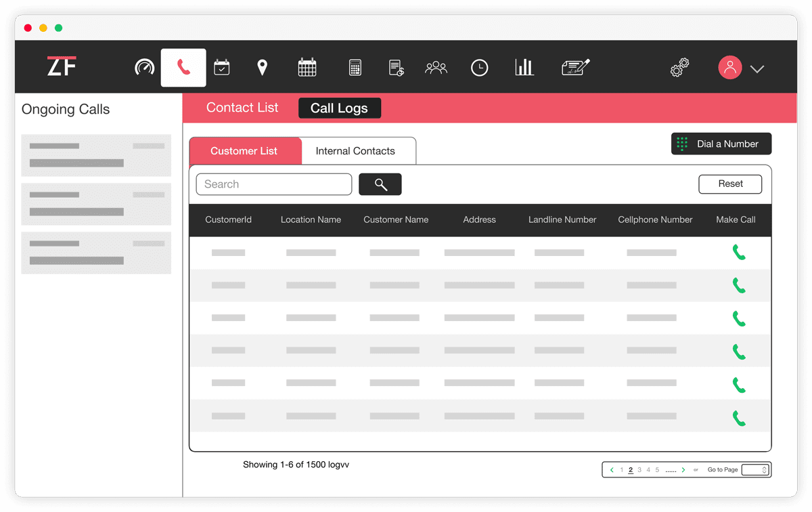Select the Customer List tab
This screenshot has height=512, width=812.
click(x=244, y=151)
